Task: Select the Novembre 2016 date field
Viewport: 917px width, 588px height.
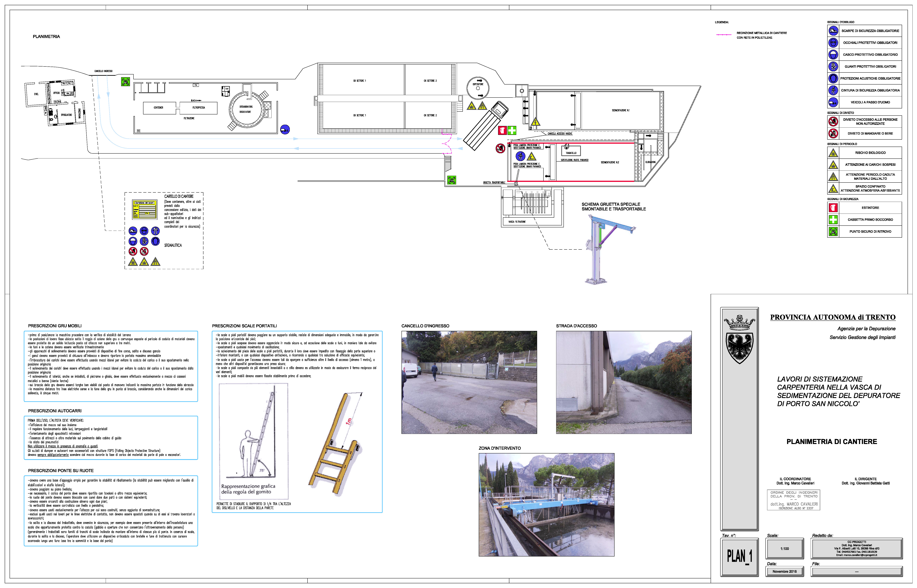Action: [x=784, y=572]
